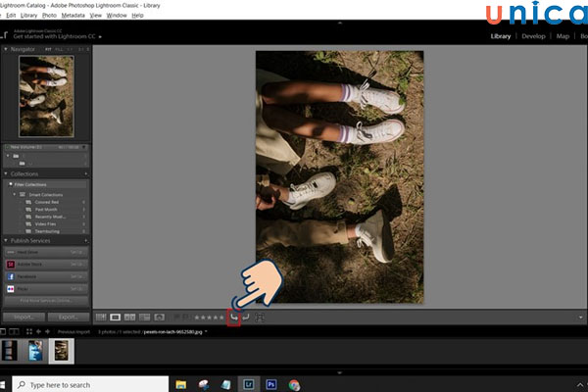Go back to previous source arrow
Screen dimensions: 588x392
coord(38,331)
